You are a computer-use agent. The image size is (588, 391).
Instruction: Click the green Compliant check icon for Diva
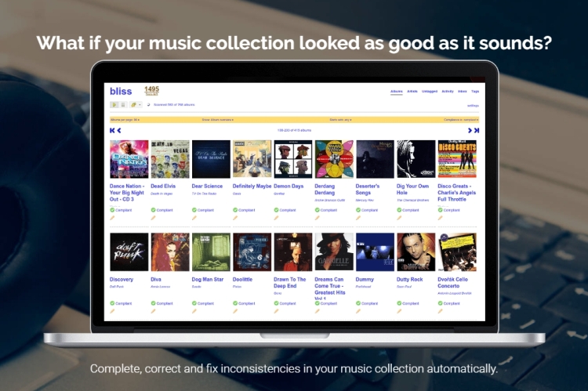[x=153, y=303]
